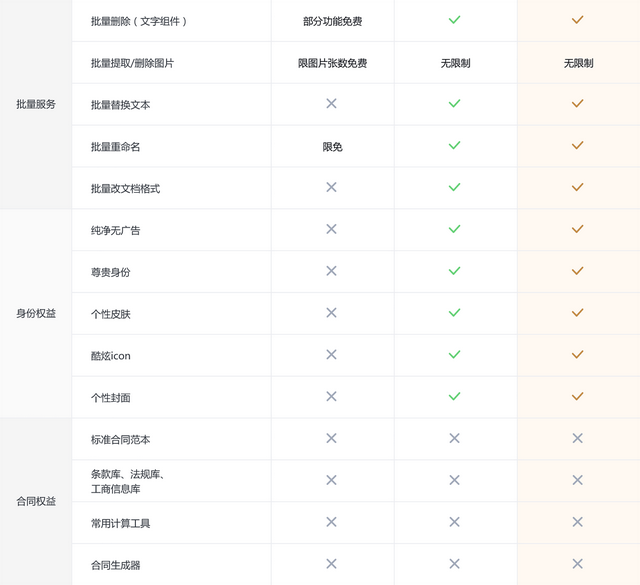640x585 pixels.
Task: Click the orange checkmark in the 批量删除（文字组件）row
Action: click(577, 20)
